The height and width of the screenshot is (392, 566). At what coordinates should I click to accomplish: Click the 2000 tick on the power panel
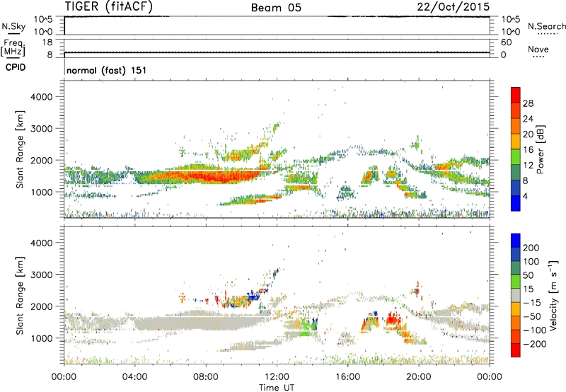tap(42, 160)
